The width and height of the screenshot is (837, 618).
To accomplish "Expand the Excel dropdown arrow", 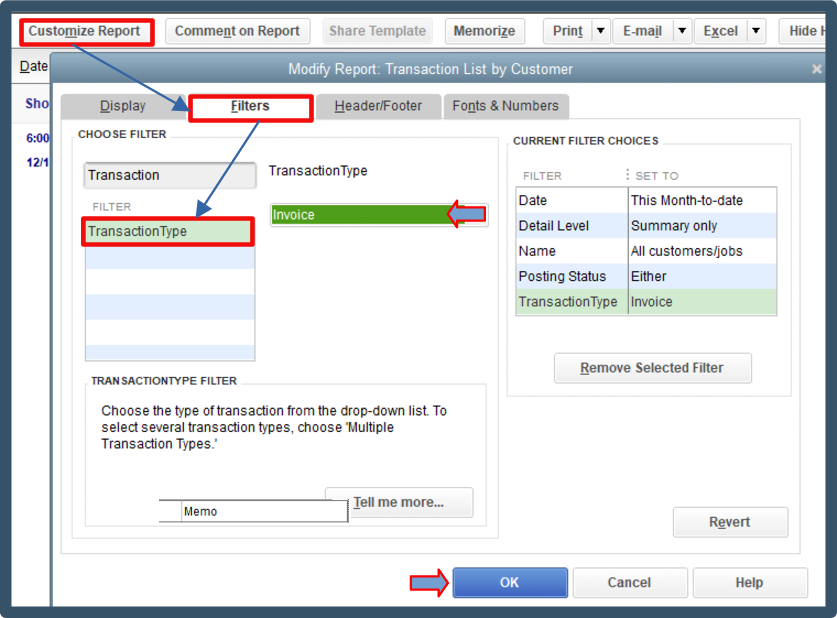I will (756, 31).
